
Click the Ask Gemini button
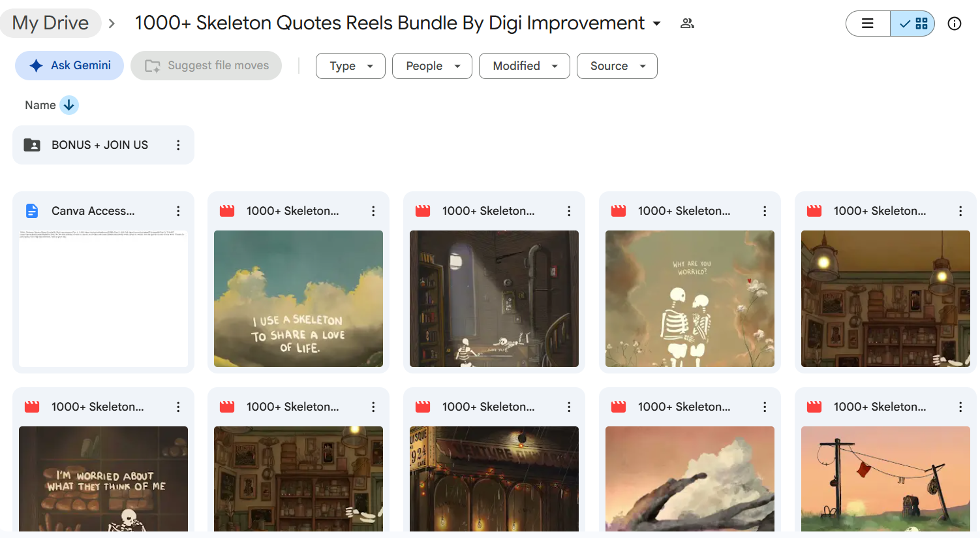tap(69, 65)
